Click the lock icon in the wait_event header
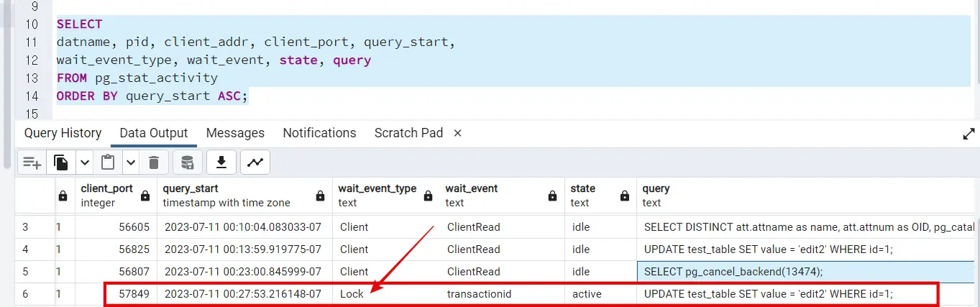 click(x=553, y=196)
